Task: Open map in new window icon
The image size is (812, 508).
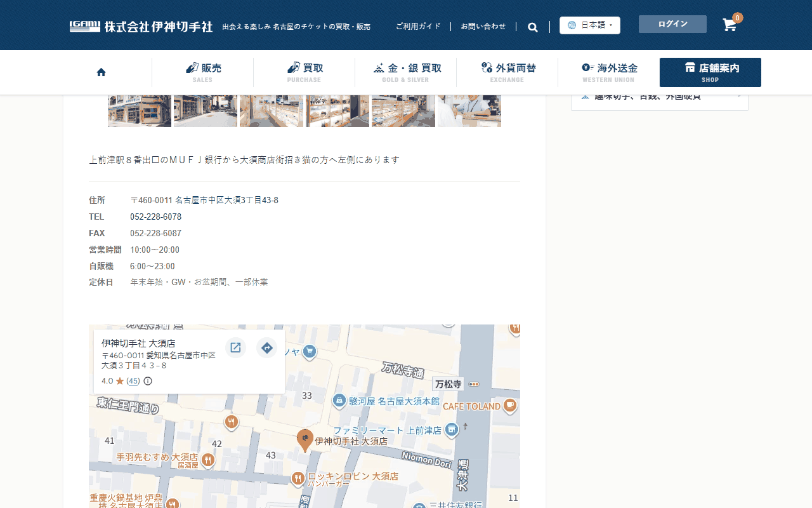Action: point(235,347)
